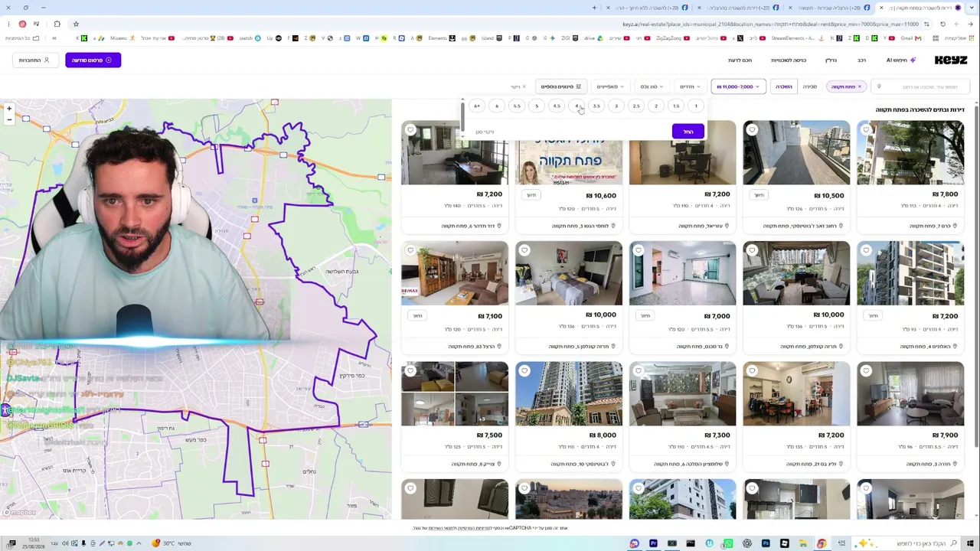Open File Explorer from the taskbar
The height and width of the screenshot is (551, 980).
click(x=802, y=543)
